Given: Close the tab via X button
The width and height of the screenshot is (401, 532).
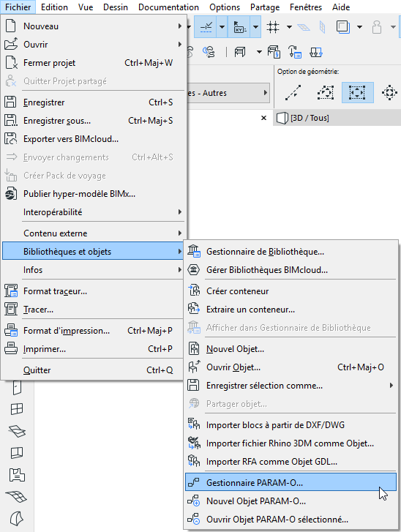Looking at the screenshot, I should coord(263,118).
